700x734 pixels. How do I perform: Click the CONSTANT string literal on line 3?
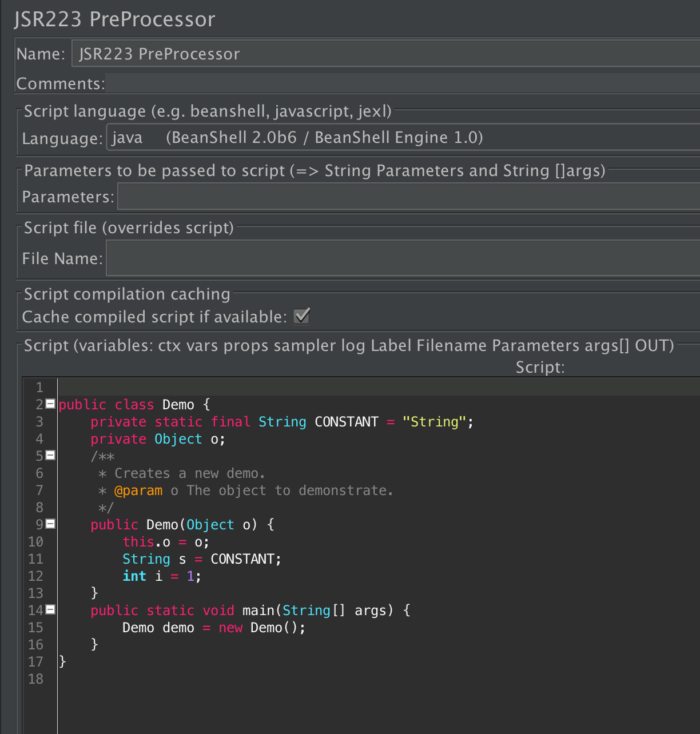pos(434,421)
